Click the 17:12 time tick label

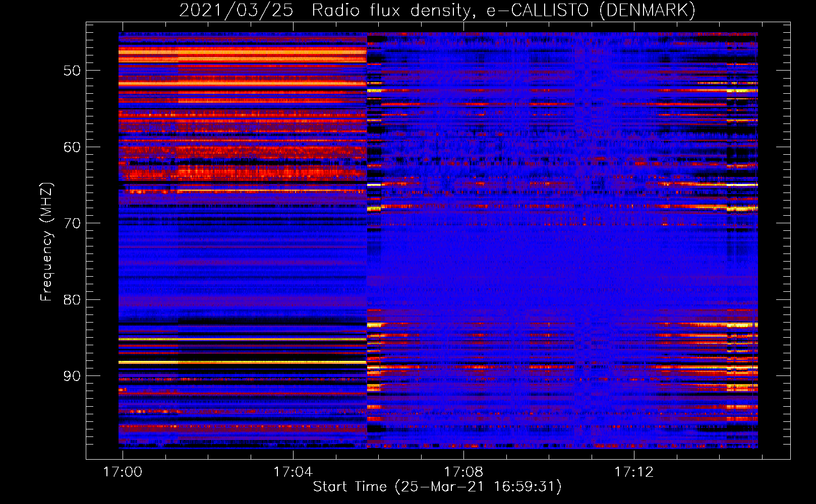pyautogui.click(x=634, y=472)
